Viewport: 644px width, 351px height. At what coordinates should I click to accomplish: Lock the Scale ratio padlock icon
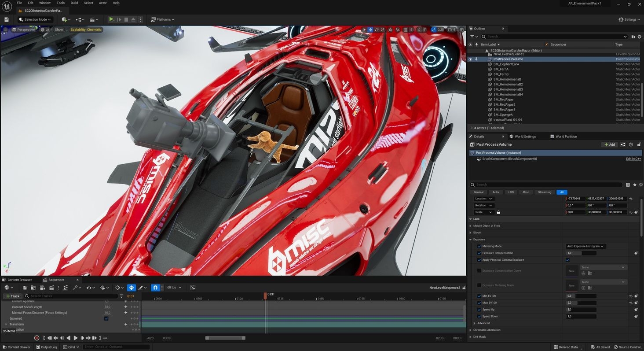click(x=498, y=212)
